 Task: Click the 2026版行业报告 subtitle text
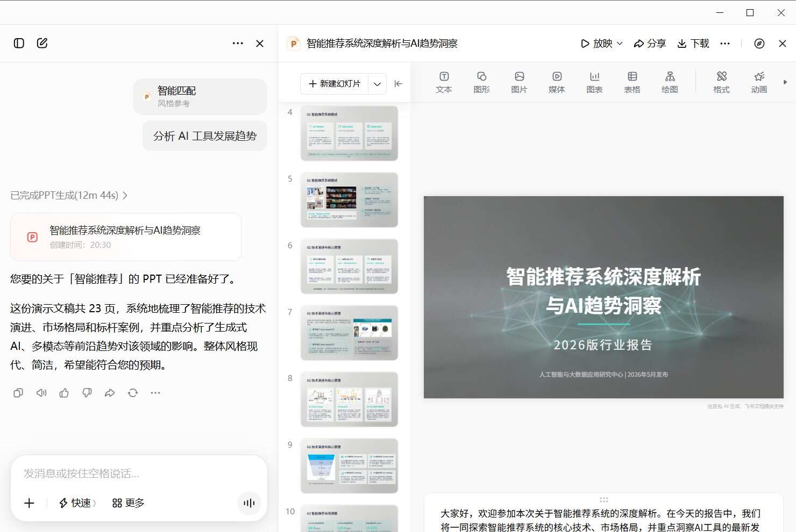[x=603, y=345]
